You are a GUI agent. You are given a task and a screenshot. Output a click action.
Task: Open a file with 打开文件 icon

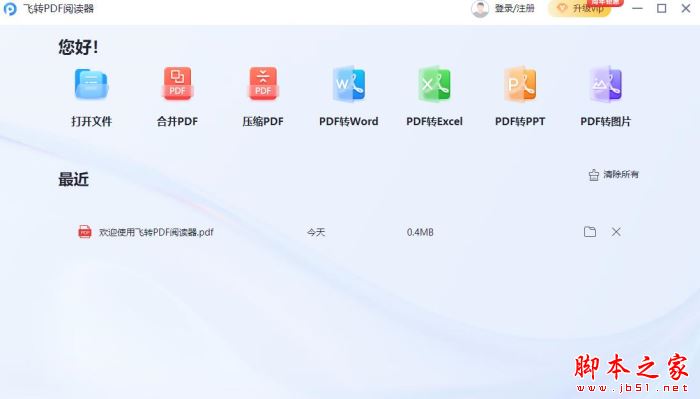(91, 84)
